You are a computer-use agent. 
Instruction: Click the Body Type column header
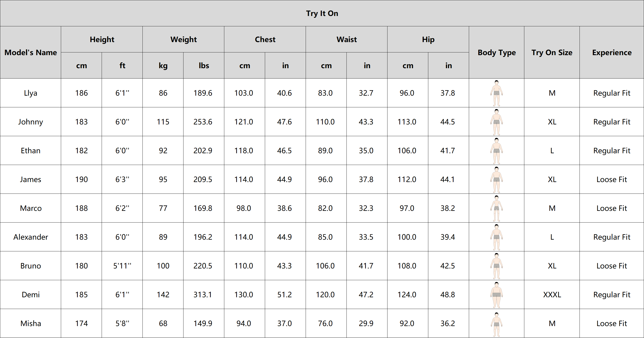[497, 52]
